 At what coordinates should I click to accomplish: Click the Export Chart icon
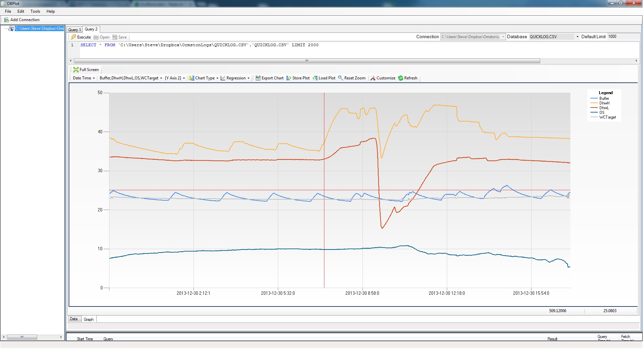[258, 78]
